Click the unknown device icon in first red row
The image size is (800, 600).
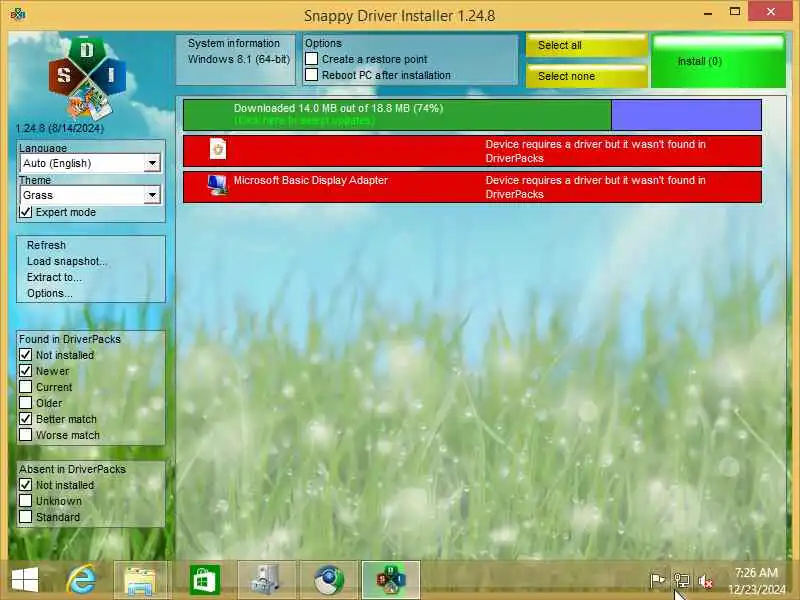[218, 149]
